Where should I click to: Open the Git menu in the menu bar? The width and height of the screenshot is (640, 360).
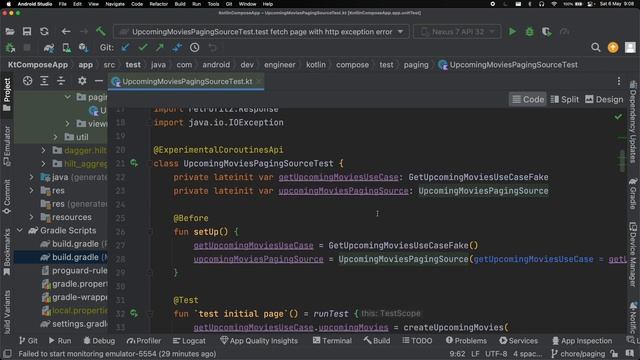click(x=229, y=4)
